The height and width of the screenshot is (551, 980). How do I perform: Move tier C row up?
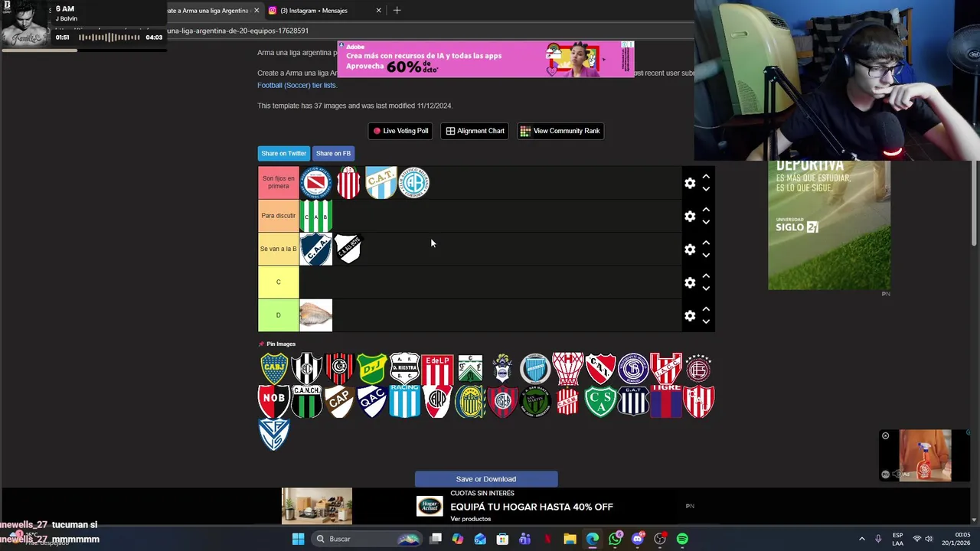[706, 275]
